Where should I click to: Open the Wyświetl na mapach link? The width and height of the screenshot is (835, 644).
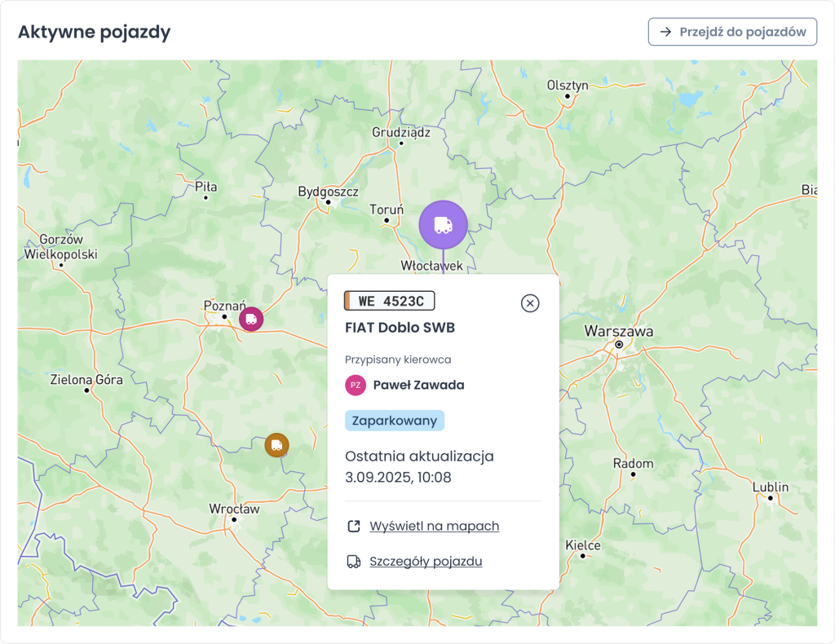coord(434,526)
